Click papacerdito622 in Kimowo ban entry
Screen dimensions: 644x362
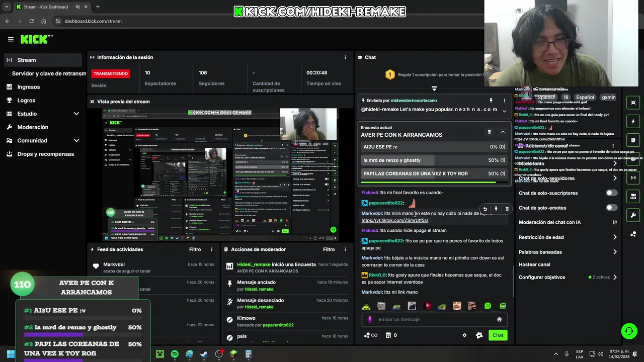(278, 325)
